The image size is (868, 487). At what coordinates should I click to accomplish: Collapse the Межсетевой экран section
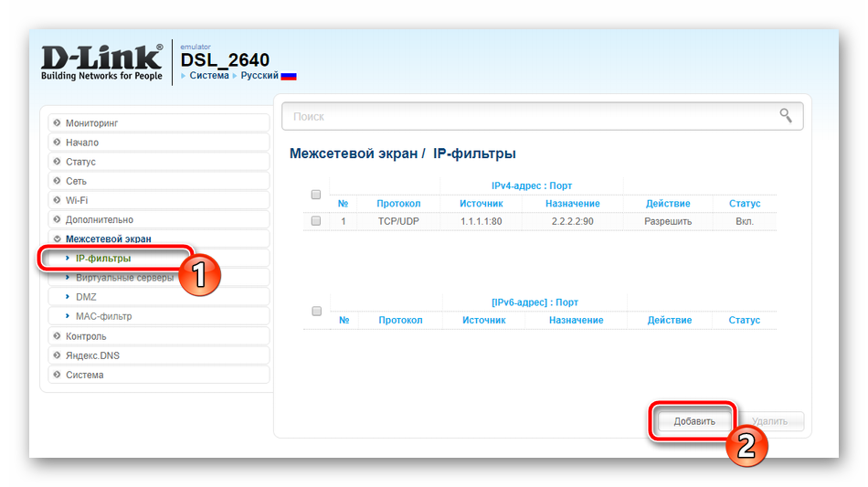coord(159,238)
